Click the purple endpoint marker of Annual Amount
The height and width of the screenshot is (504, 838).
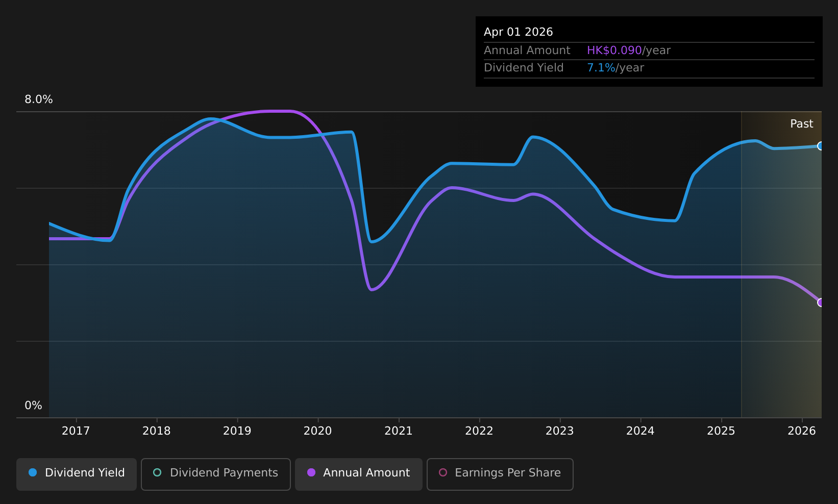pyautogui.click(x=821, y=303)
